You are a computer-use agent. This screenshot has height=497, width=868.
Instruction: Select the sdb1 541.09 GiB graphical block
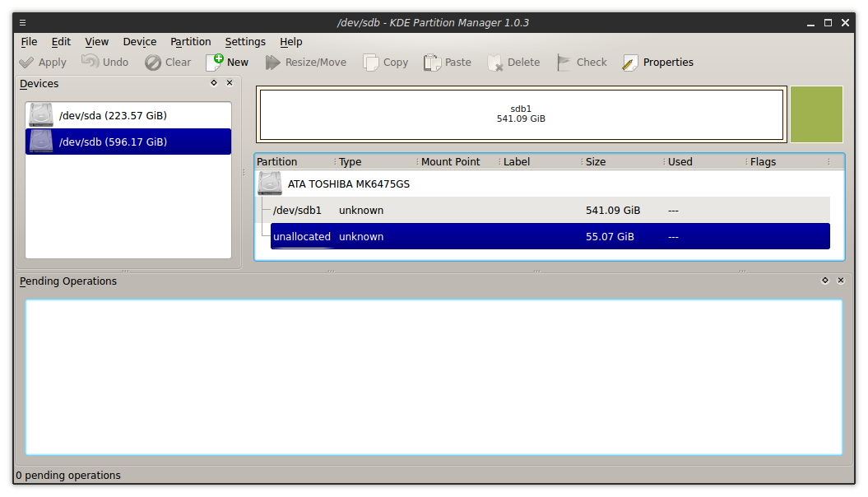pyautogui.click(x=521, y=114)
